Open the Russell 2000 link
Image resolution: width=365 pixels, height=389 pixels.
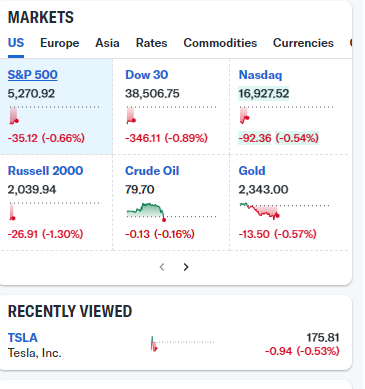click(45, 171)
